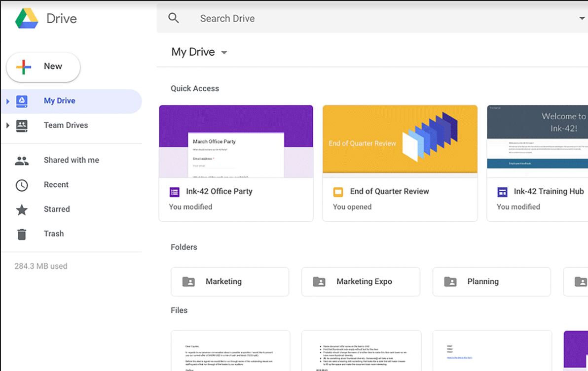The image size is (588, 371).
Task: Click the Sheets icon on Ink-42 Training Hub
Action: coord(503,191)
